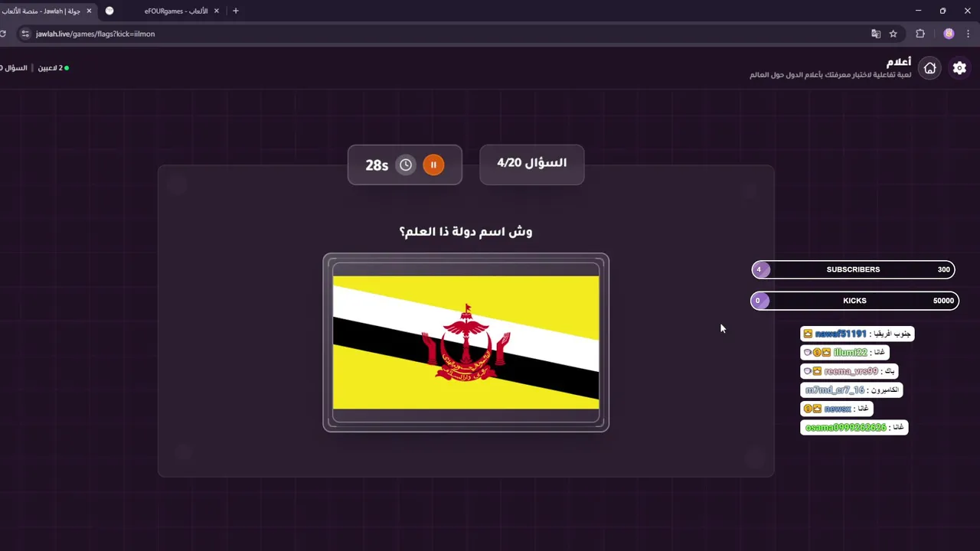Click the address bar URL
The height and width of the screenshot is (551, 980).
pyautogui.click(x=96, y=34)
